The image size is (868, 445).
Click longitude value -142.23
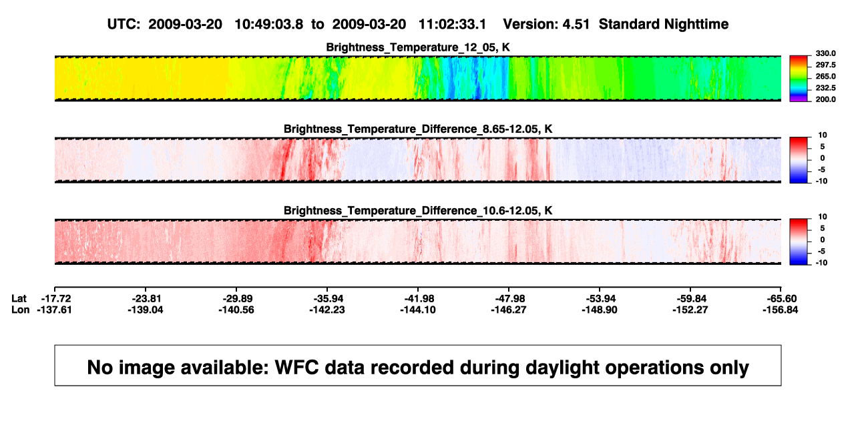point(327,310)
